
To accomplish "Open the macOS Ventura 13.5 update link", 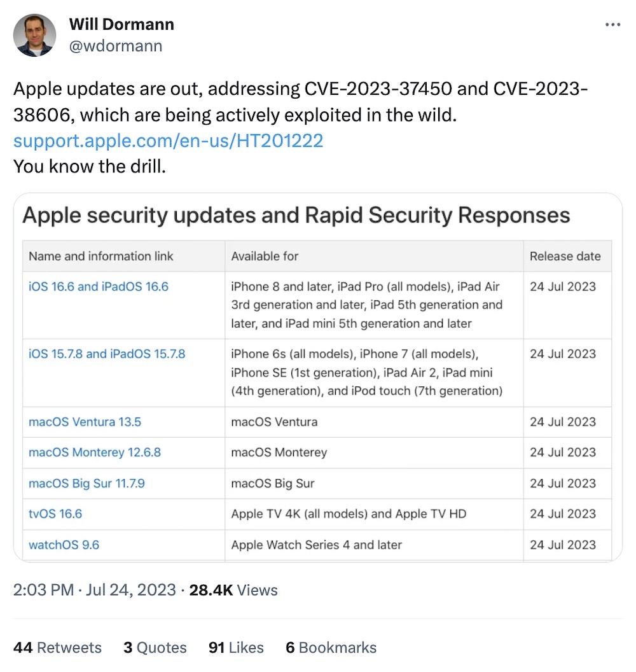I will tap(83, 422).
